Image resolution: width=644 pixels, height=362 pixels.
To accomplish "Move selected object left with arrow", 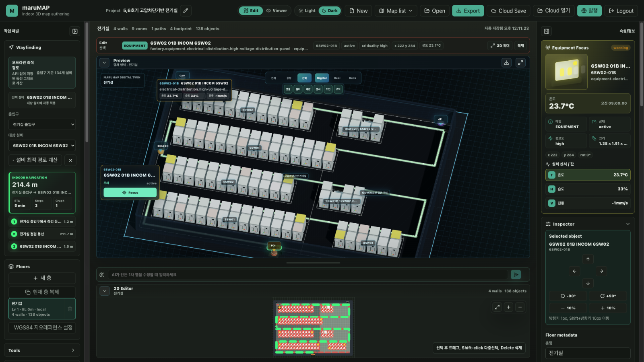I will 574,271.
